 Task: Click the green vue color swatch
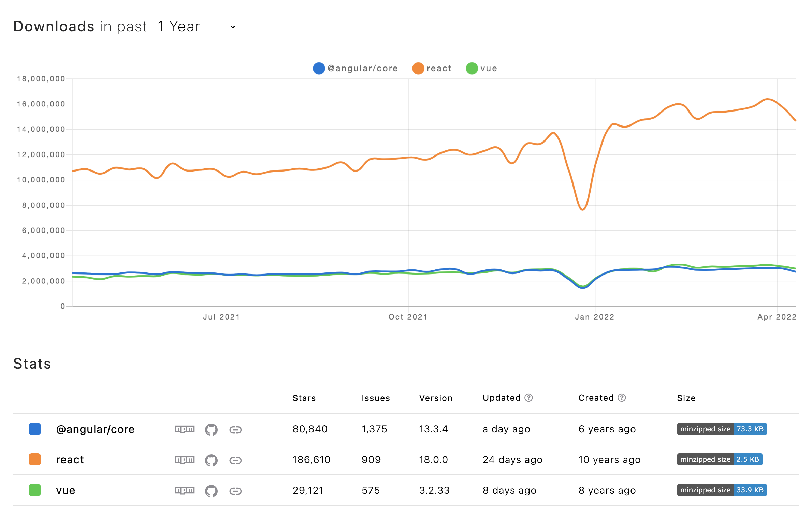(35, 490)
